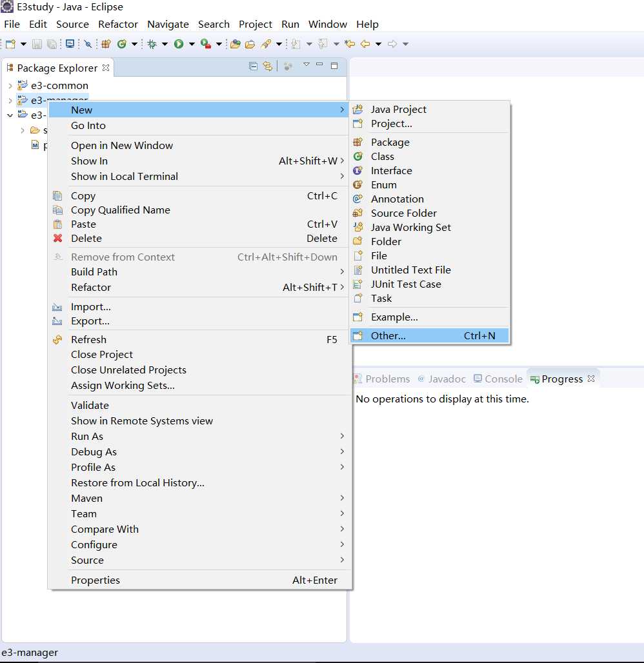The height and width of the screenshot is (663, 644).
Task: Open the New wizard dropdown arrow
Action: tap(23, 44)
